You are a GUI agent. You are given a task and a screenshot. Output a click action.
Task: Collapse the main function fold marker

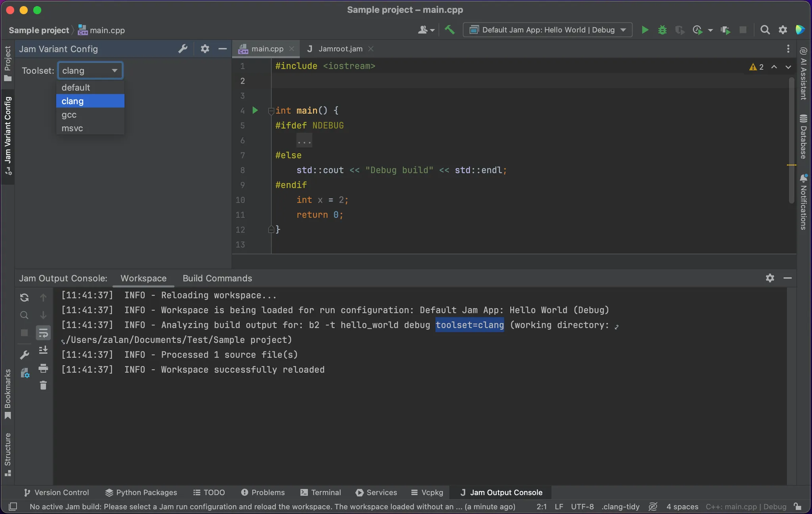tap(271, 111)
